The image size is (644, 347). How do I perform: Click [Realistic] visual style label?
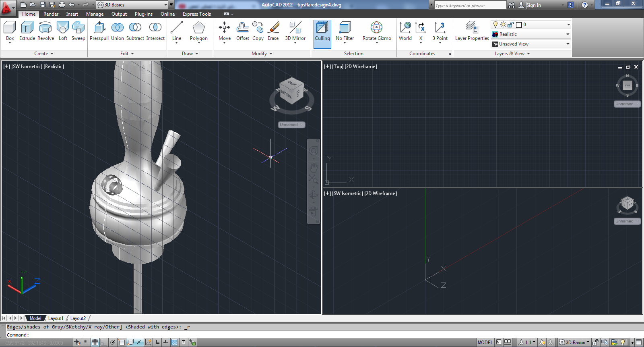(x=54, y=66)
